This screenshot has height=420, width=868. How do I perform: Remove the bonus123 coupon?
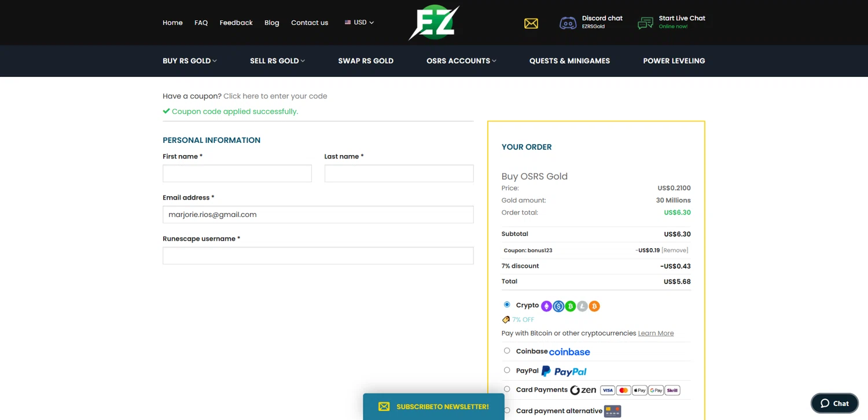coord(675,250)
